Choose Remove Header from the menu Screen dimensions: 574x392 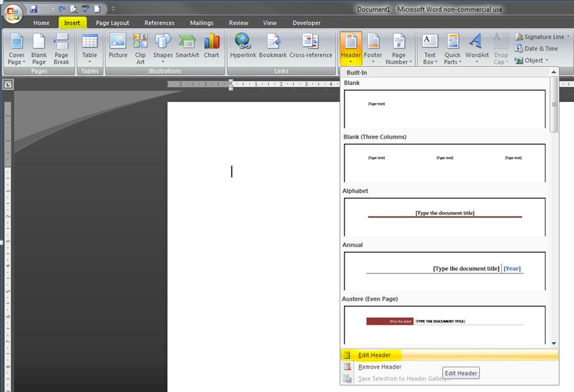pos(449,367)
